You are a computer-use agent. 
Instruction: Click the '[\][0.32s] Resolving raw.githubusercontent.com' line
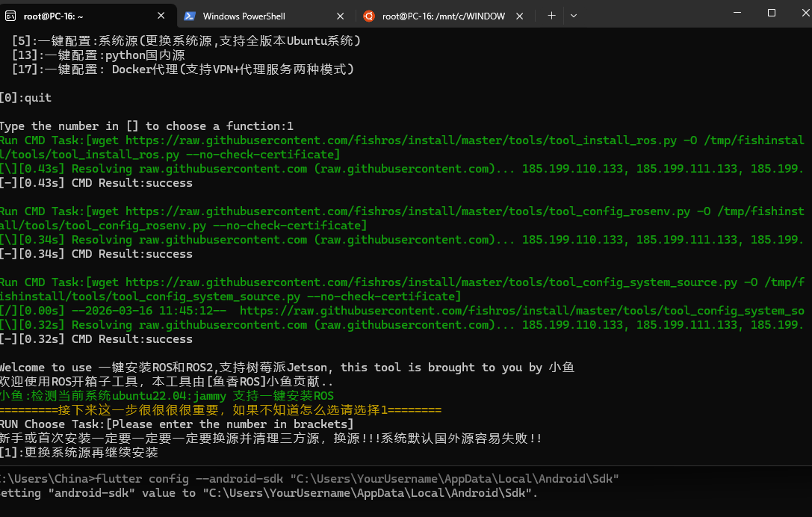tap(402, 325)
